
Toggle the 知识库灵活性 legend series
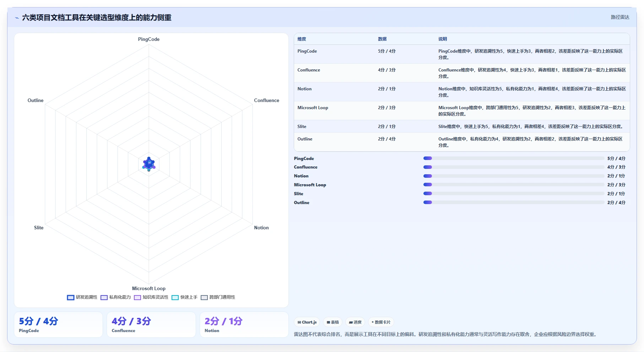point(151,297)
